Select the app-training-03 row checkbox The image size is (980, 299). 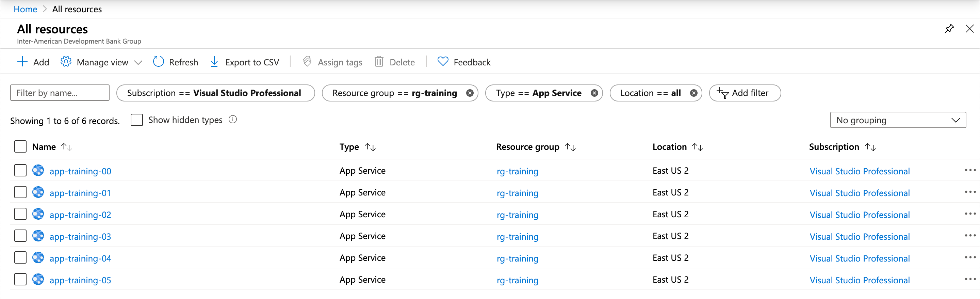click(20, 236)
